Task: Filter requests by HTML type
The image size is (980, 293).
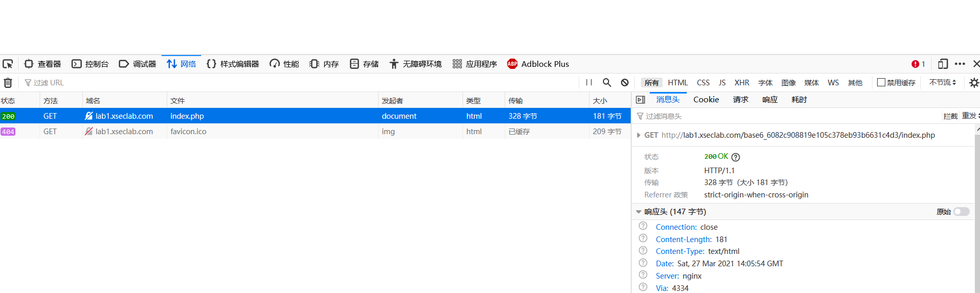Action: [x=678, y=83]
